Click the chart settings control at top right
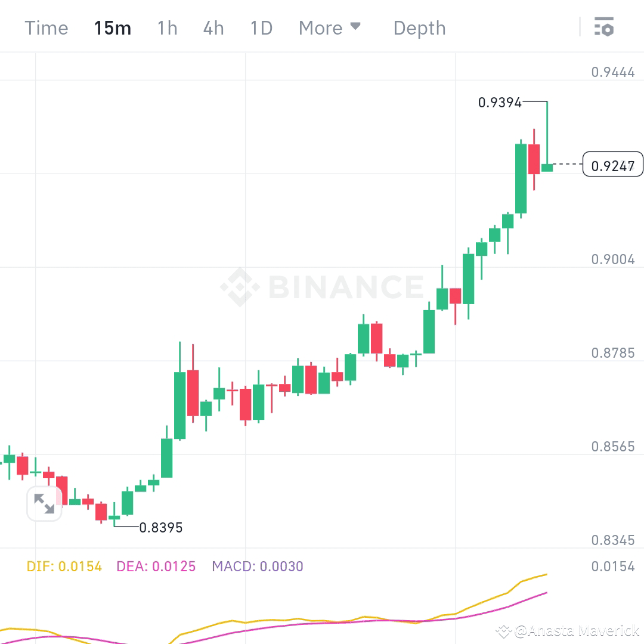The image size is (644, 644). pos(604,27)
